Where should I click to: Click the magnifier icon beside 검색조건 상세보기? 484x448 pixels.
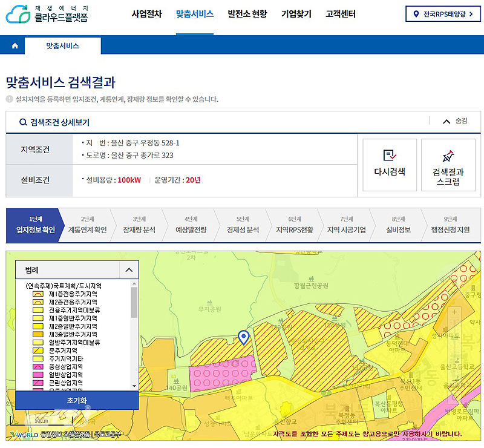point(23,122)
